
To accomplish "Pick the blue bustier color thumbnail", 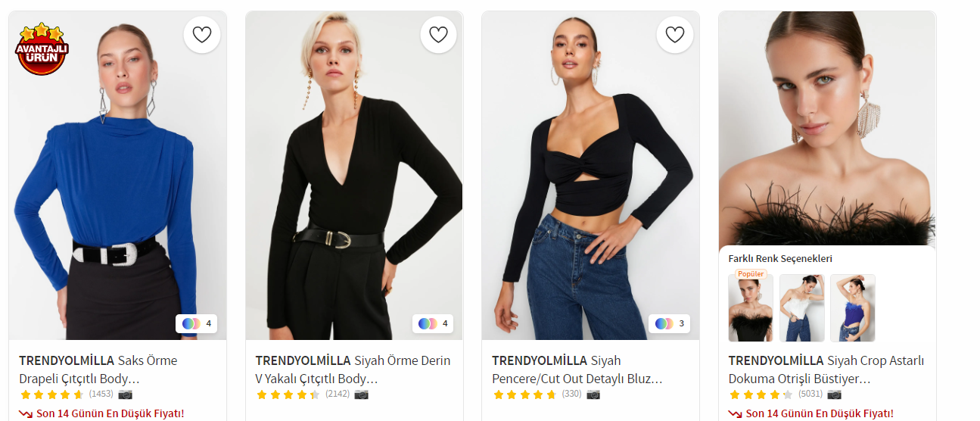I will click(x=853, y=308).
